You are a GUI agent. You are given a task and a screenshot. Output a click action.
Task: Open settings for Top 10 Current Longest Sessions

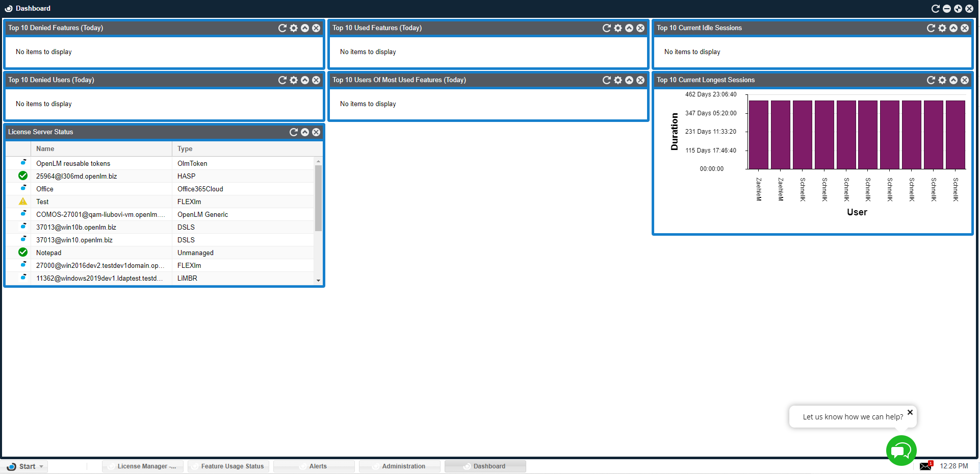click(x=942, y=80)
